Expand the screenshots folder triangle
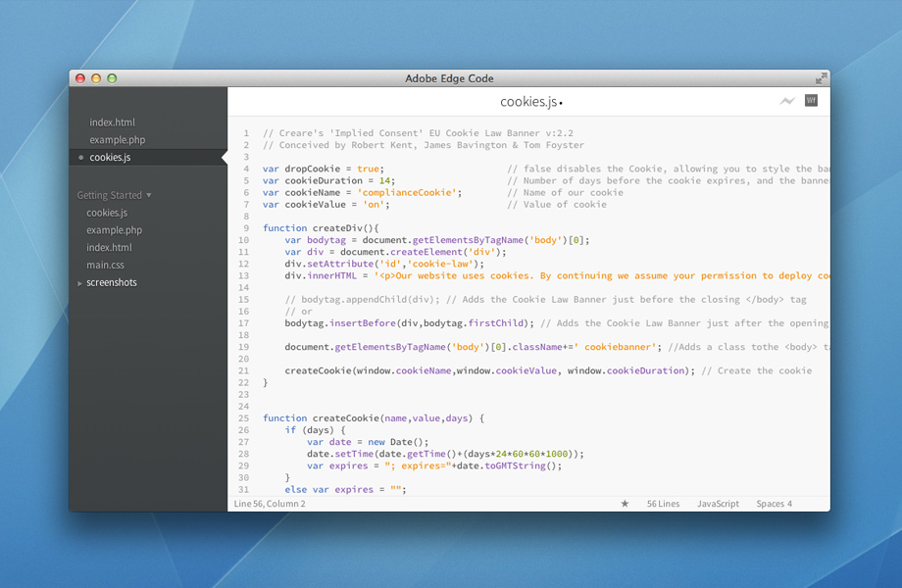Screen dimensions: 902x588 pyautogui.click(x=79, y=283)
